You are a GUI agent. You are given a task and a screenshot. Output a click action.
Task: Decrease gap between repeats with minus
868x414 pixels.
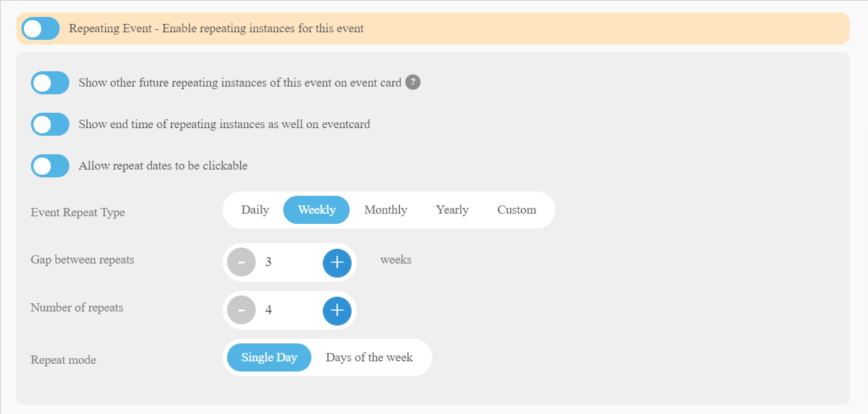[241, 263]
